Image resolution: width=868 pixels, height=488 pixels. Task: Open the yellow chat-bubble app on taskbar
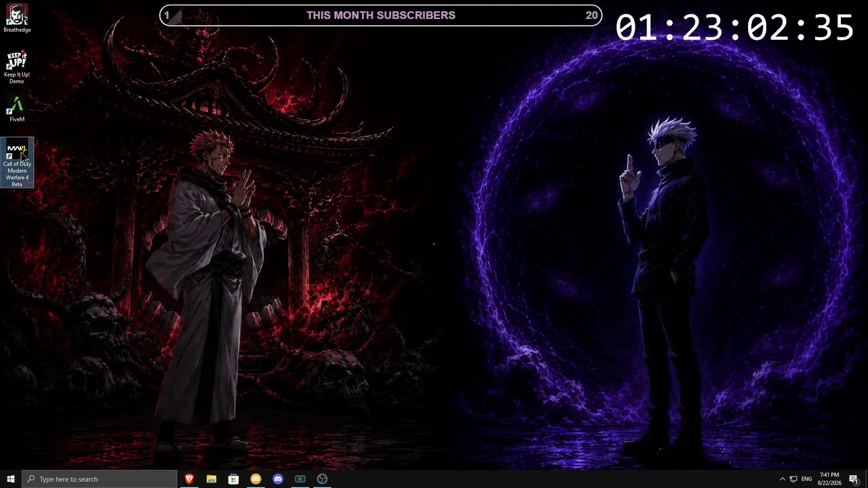point(256,479)
